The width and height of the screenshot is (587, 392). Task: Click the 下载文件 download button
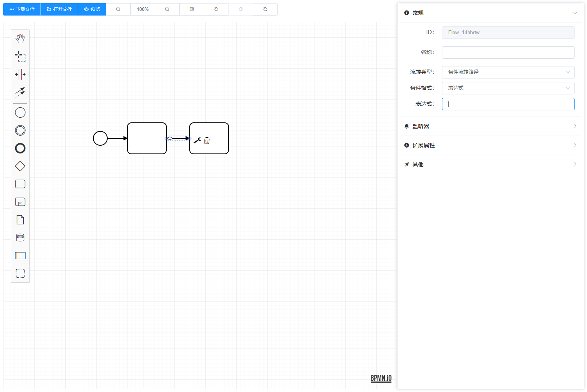coord(22,9)
